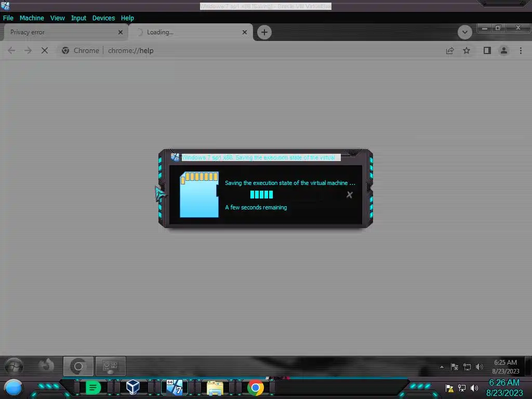Go forward in Chrome

pyautogui.click(x=28, y=50)
